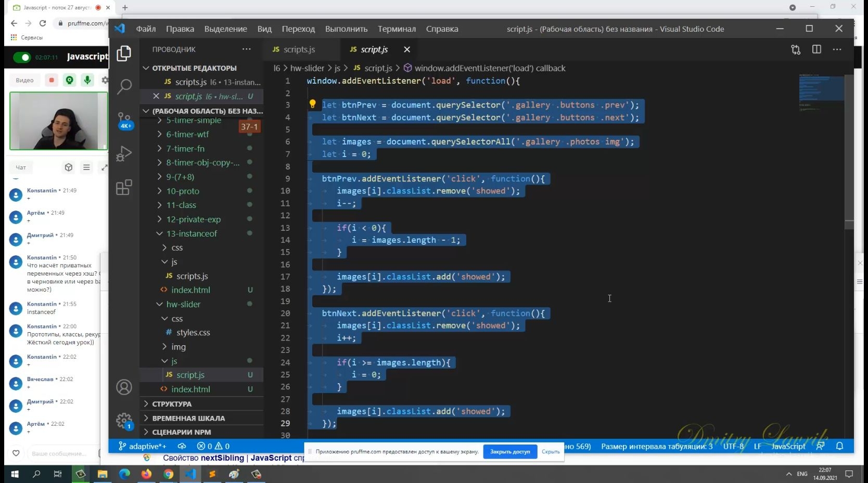Open the Accounts menu in the activity bar
Image resolution: width=868 pixels, height=483 pixels.
[x=124, y=387]
